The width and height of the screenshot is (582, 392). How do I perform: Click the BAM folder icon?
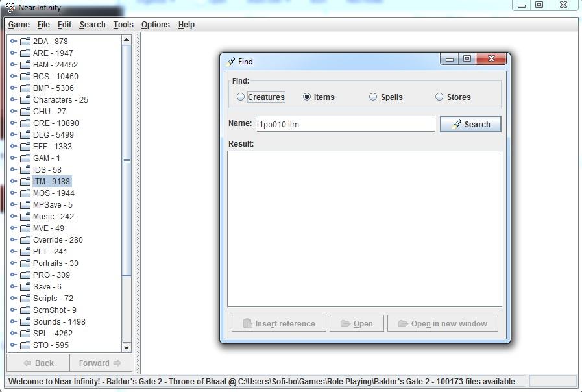point(25,65)
